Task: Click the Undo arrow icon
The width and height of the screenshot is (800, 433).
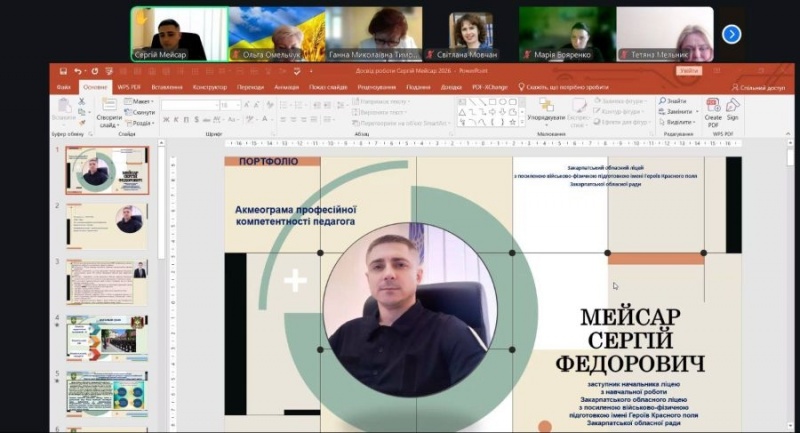Action: click(77, 72)
